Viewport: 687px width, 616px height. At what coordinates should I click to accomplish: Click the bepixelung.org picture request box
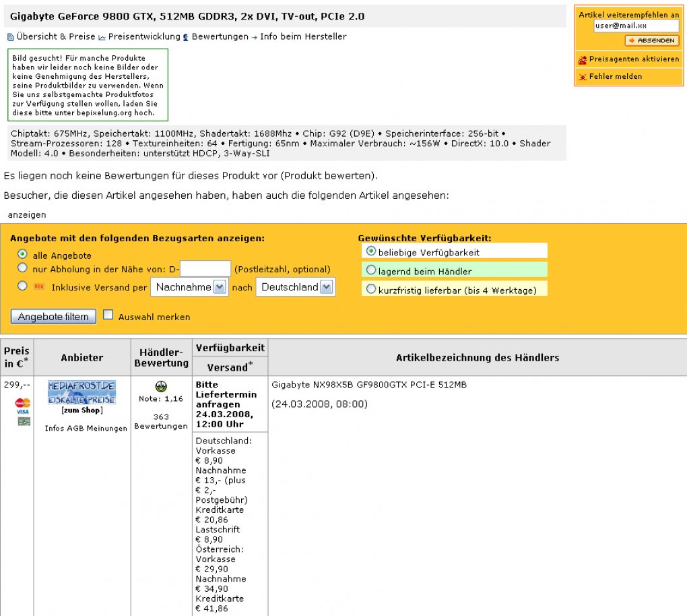(88, 85)
